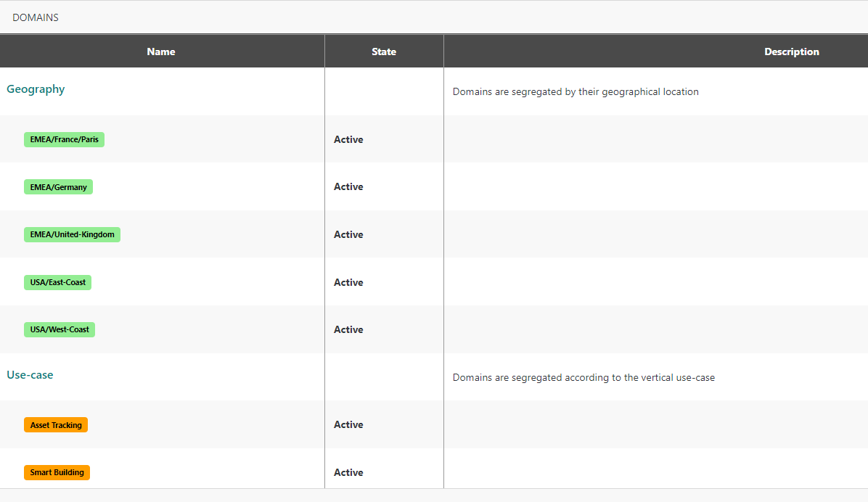Select the orange Smart Building tag
868x502 pixels.
click(x=57, y=472)
